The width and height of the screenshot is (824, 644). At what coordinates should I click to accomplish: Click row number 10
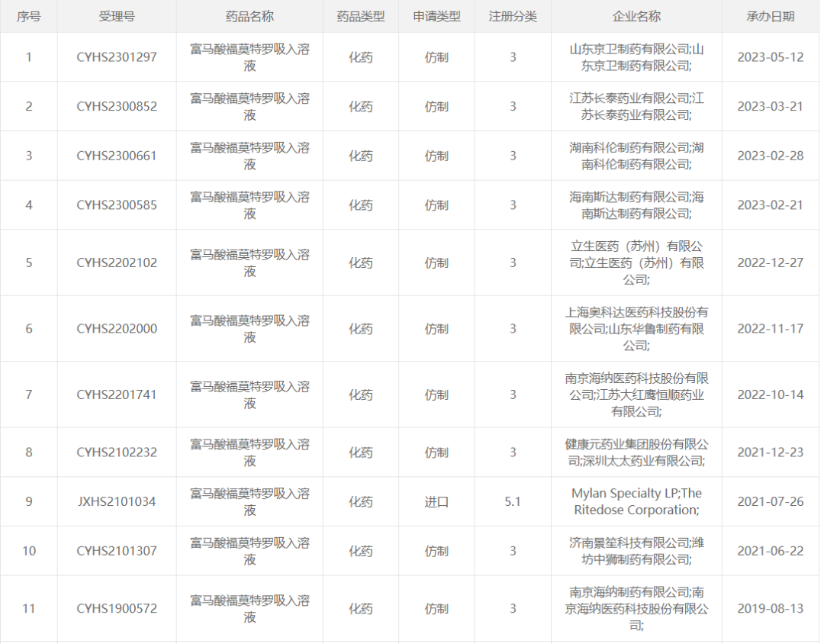point(29,552)
